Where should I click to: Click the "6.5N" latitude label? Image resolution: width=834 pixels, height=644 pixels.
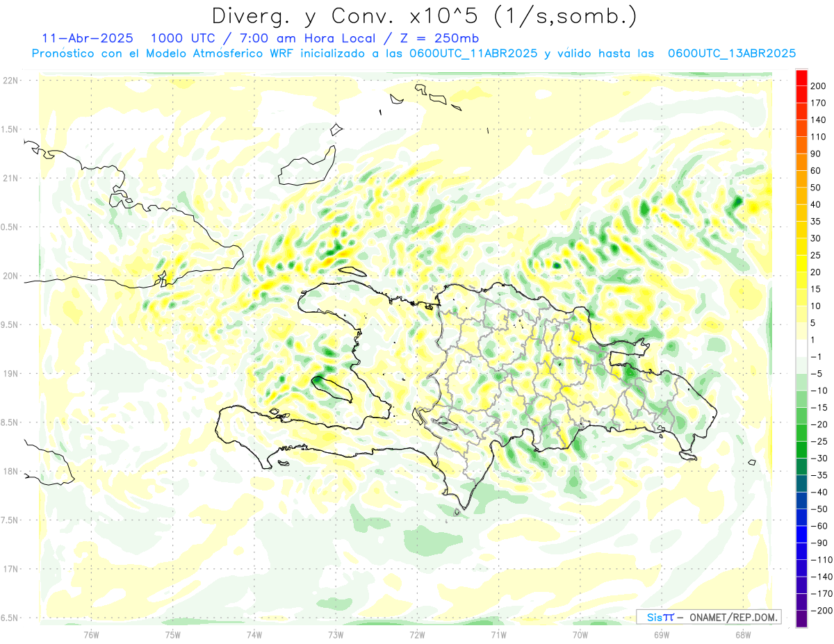pyautogui.click(x=10, y=618)
